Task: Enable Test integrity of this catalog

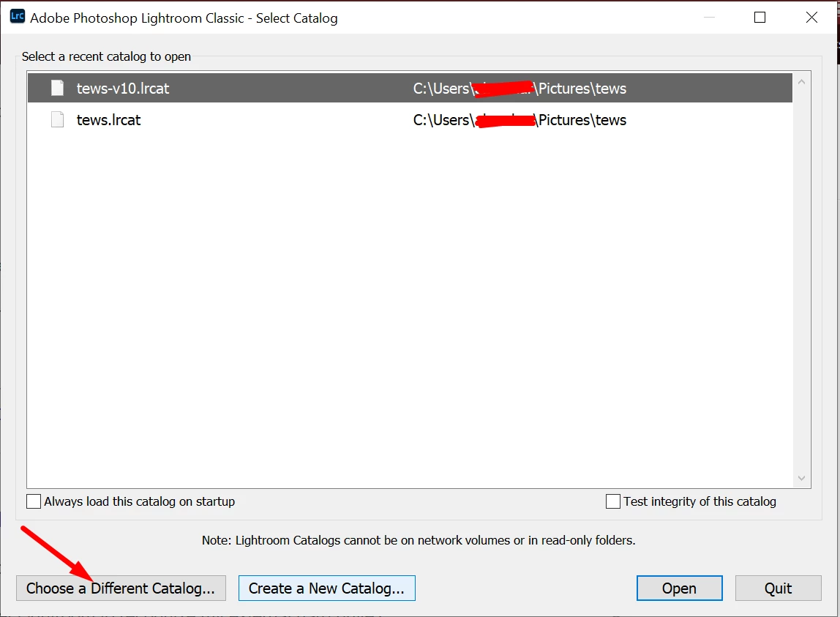Action: click(x=613, y=501)
